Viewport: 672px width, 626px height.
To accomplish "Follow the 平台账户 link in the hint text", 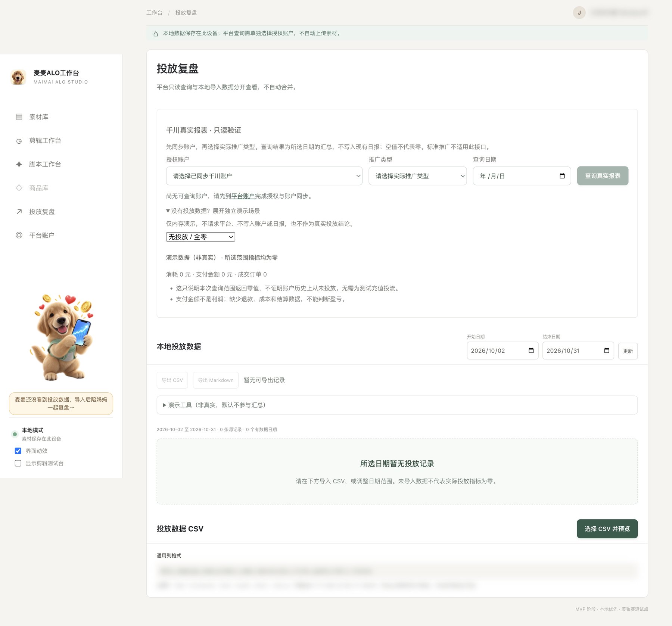I will [243, 196].
